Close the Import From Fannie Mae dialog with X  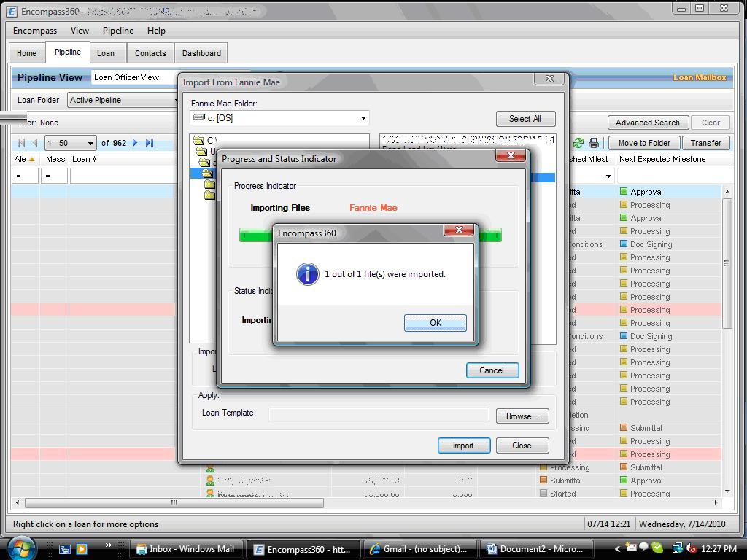point(549,79)
